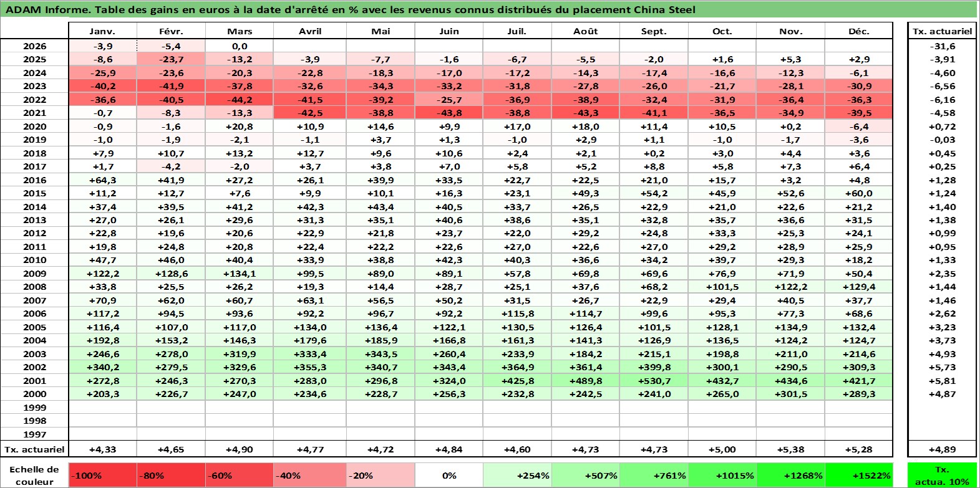Image resolution: width=980 pixels, height=488 pixels.
Task: Select the Sept. column header
Action: (x=654, y=31)
